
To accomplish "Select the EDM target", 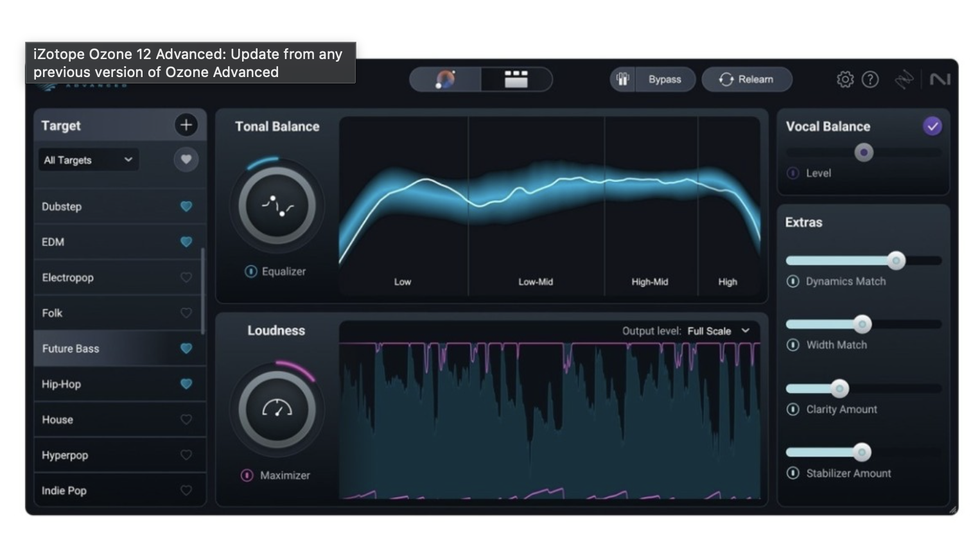I will pos(119,242).
